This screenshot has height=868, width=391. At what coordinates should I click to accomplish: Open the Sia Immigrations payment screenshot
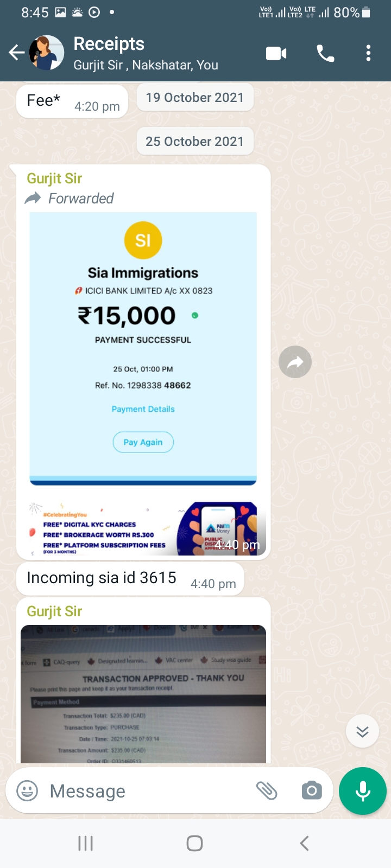click(143, 384)
